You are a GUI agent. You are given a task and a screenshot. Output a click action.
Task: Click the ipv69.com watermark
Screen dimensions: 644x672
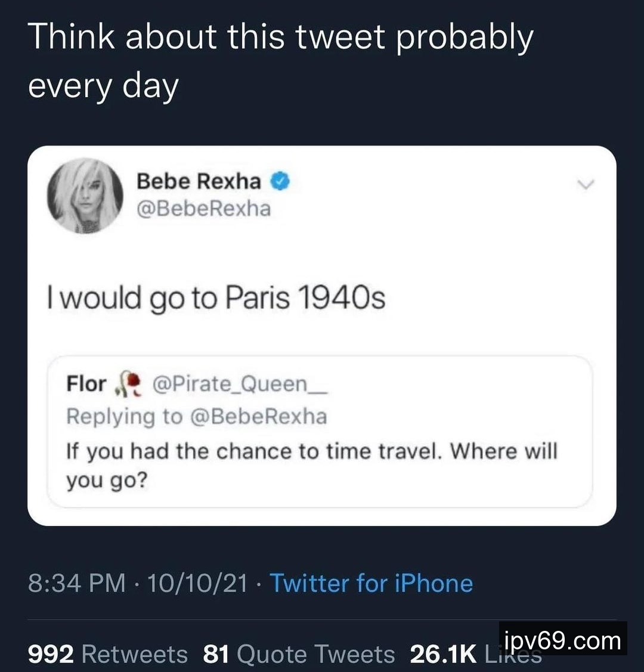tap(562, 641)
